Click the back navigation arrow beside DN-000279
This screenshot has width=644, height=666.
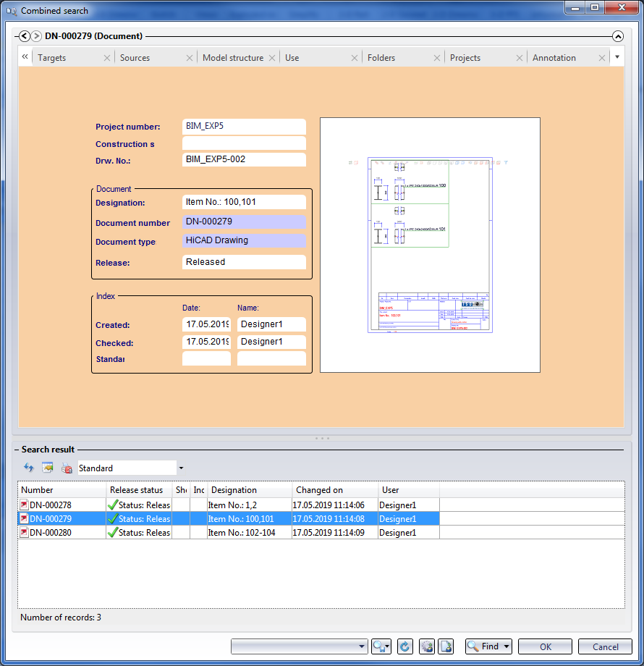pyautogui.click(x=25, y=35)
